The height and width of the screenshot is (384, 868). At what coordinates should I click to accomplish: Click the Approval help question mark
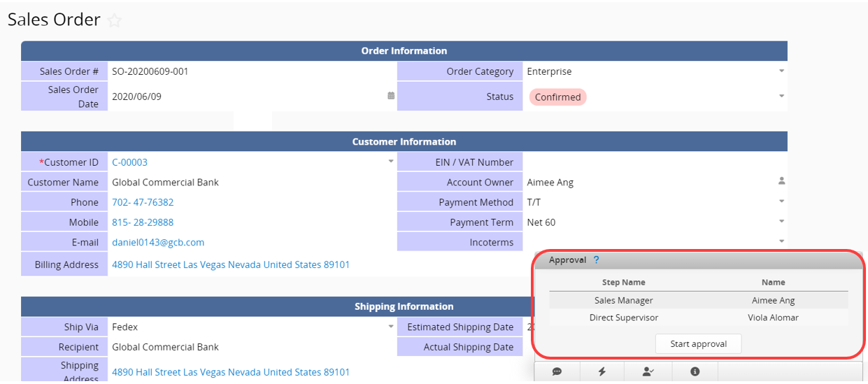pos(596,259)
